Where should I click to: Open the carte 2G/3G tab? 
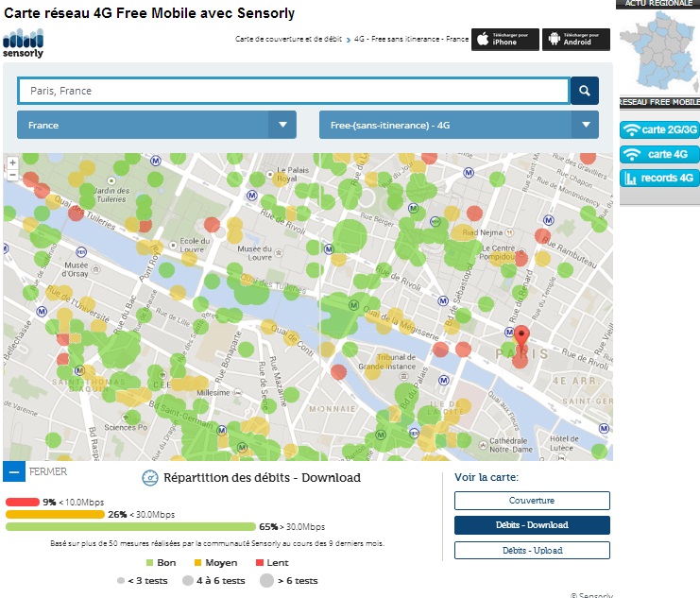coord(659,129)
